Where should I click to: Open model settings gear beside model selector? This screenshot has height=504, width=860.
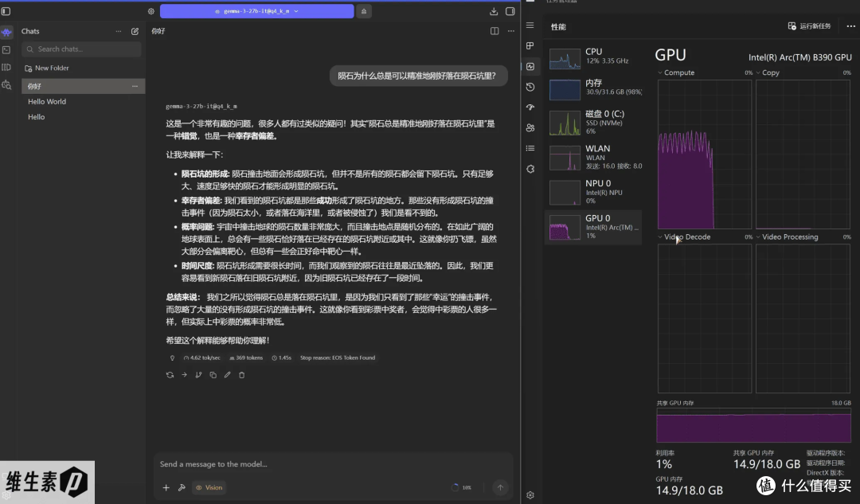150,11
